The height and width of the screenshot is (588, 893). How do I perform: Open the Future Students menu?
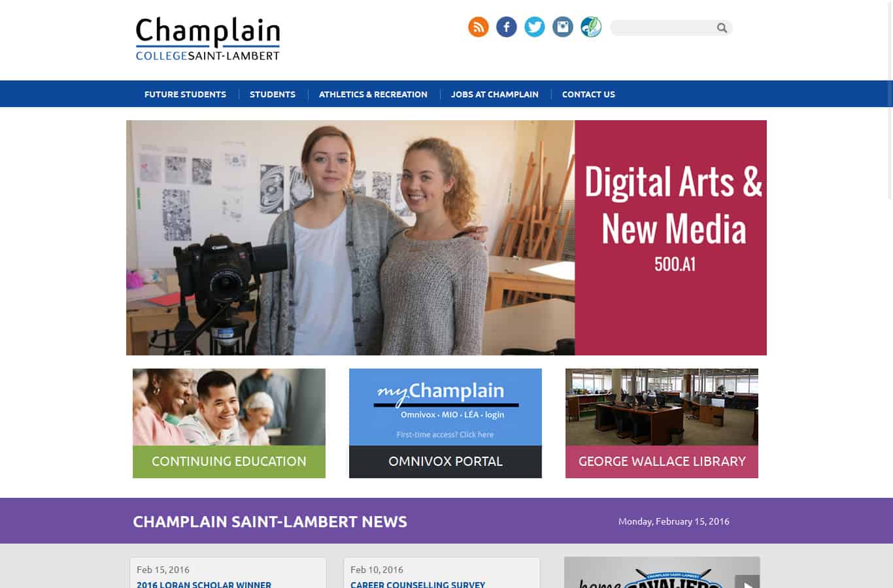click(x=185, y=94)
